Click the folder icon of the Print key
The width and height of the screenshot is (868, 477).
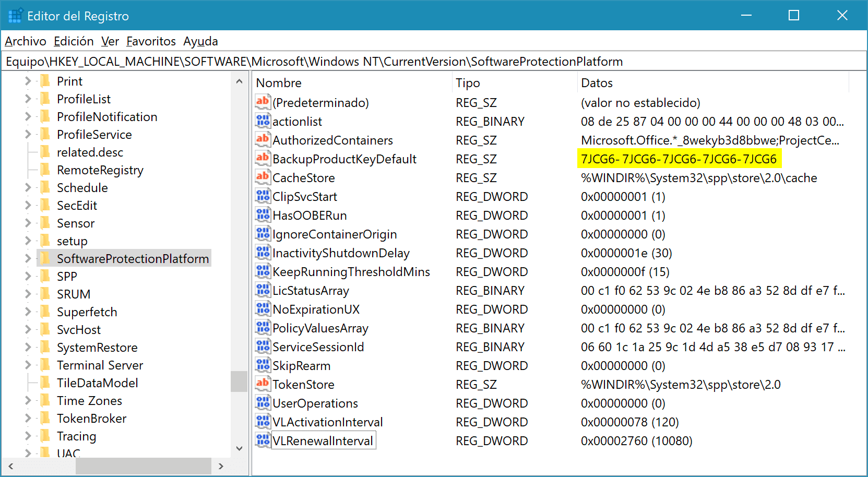coord(45,80)
